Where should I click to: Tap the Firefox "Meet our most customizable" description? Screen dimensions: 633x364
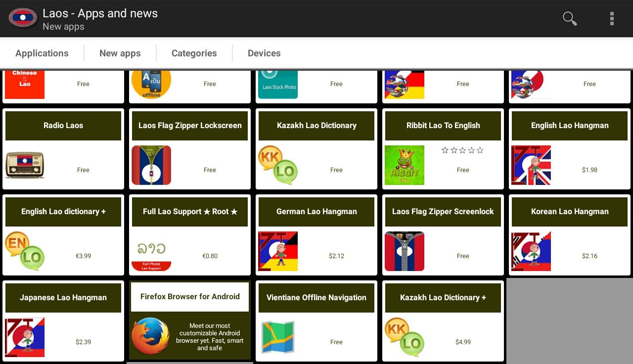pos(210,337)
